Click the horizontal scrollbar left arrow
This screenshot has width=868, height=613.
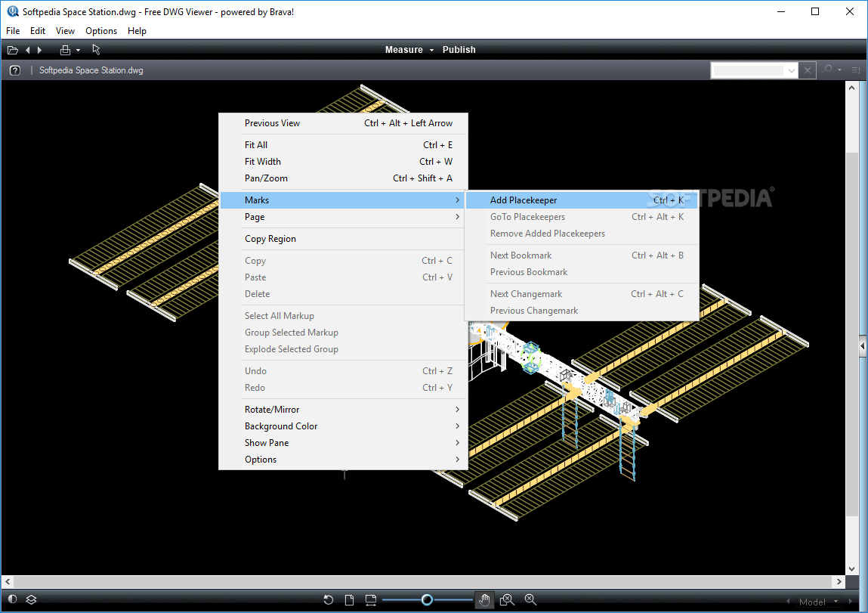(8, 581)
